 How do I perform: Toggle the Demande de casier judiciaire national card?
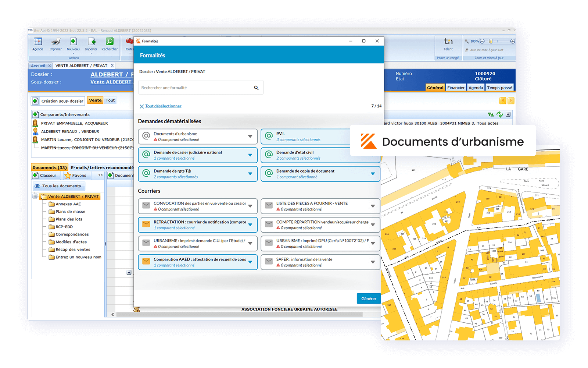pos(198,155)
